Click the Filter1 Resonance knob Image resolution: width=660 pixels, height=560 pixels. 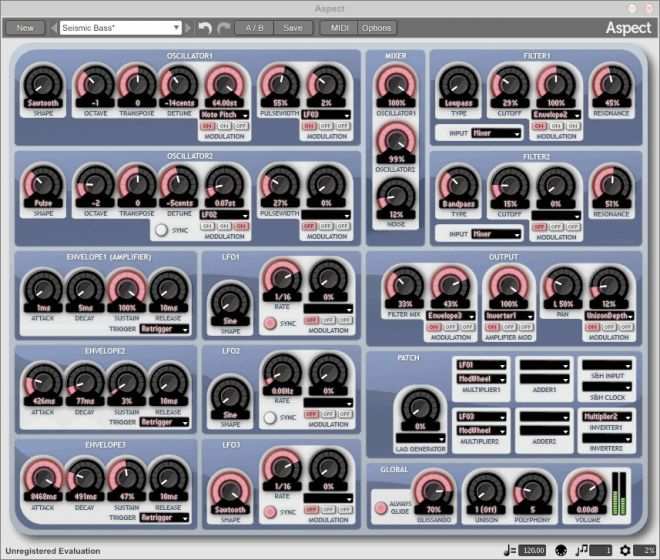[x=611, y=83]
